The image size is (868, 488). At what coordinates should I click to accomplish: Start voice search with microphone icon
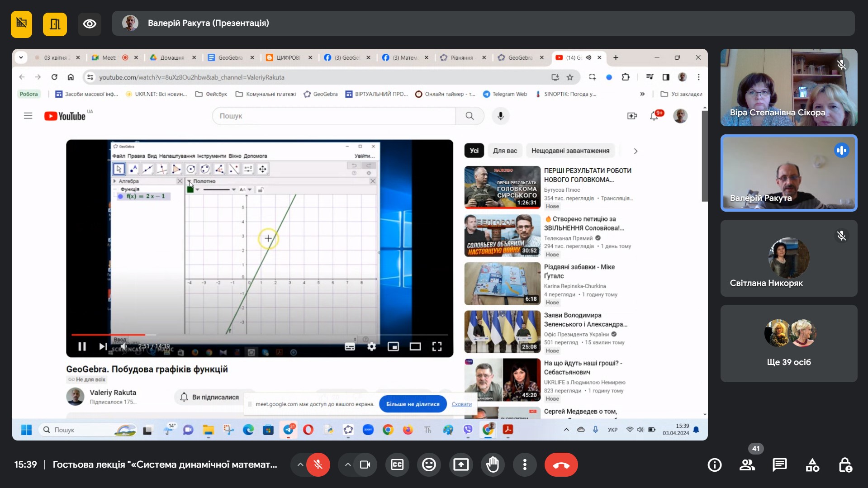tap(500, 116)
